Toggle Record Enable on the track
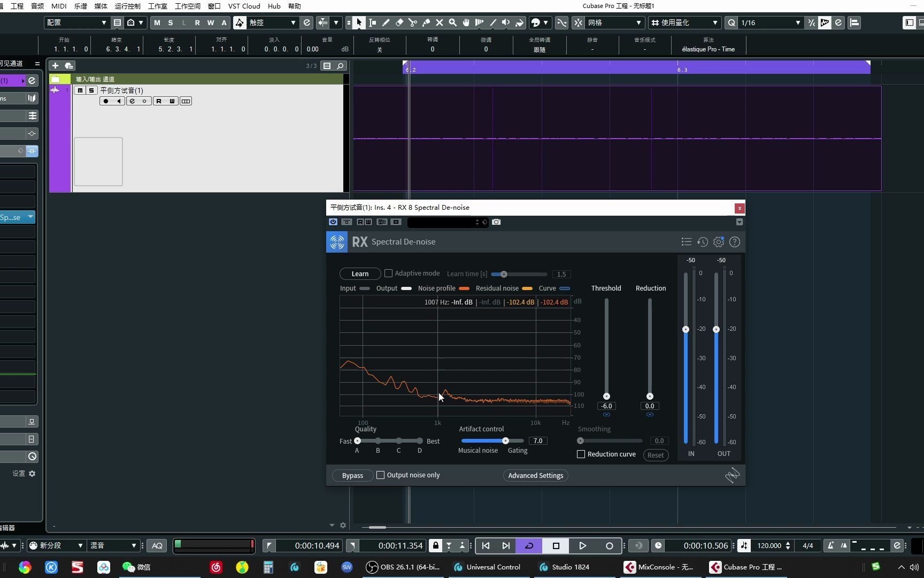Image resolution: width=924 pixels, height=578 pixels. pyautogui.click(x=106, y=101)
